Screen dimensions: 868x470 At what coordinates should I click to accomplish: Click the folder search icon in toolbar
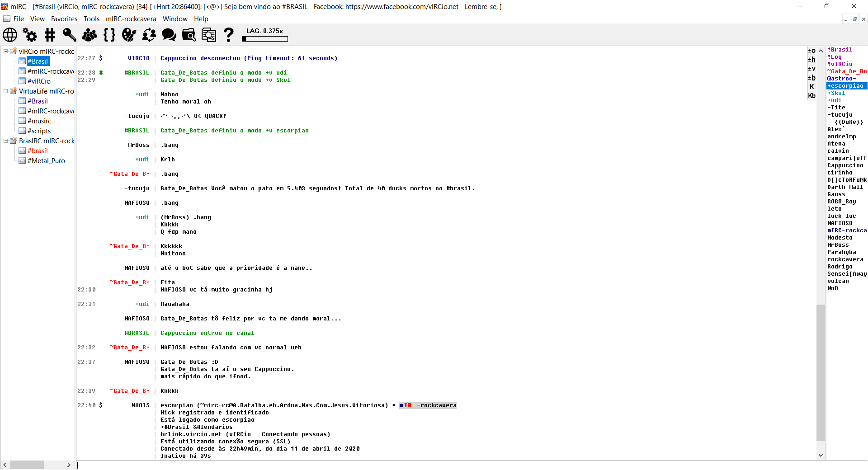tap(189, 35)
